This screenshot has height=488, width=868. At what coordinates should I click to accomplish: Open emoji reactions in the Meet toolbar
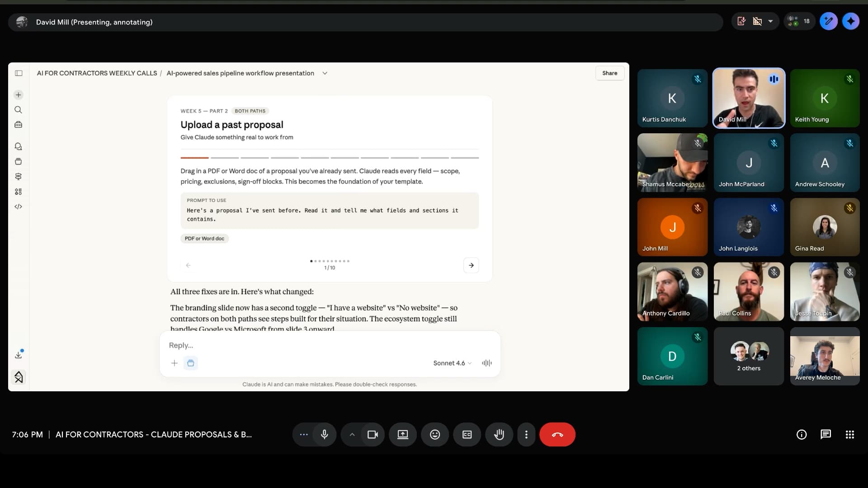pos(434,434)
